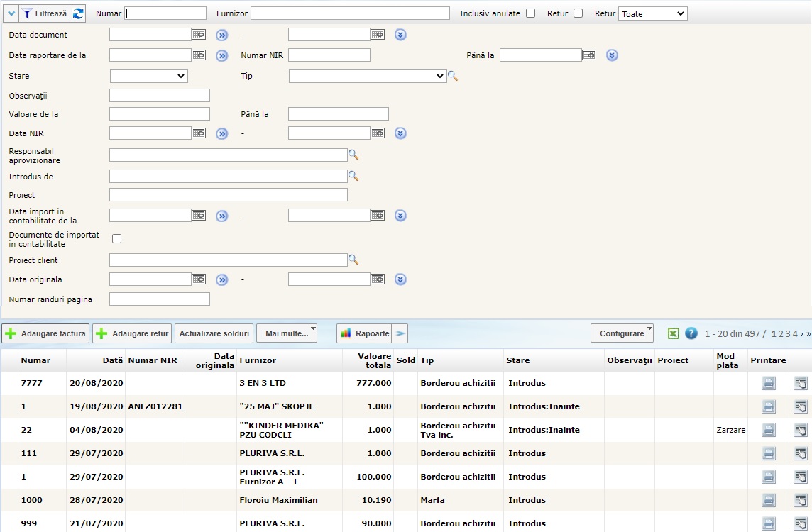Open help via the question mark icon
812x532 pixels.
click(691, 333)
